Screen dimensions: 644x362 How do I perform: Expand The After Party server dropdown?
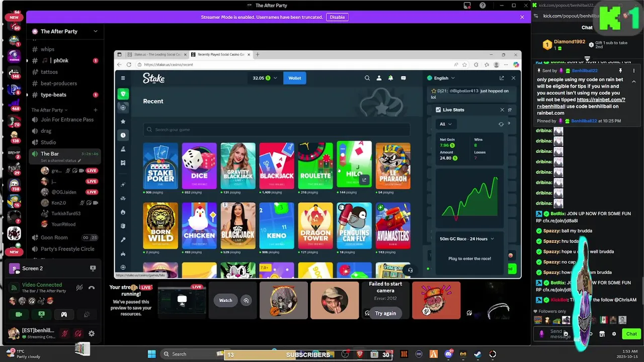point(96,31)
